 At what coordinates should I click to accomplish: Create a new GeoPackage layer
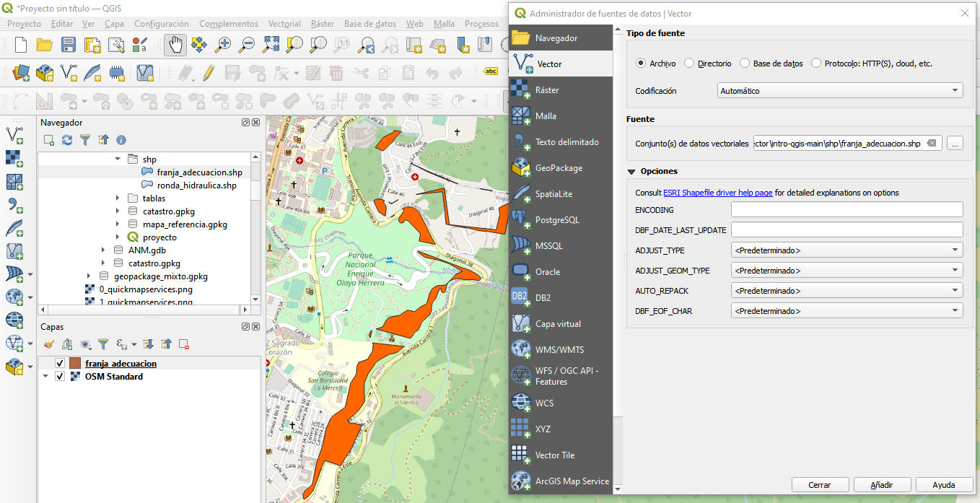[45, 73]
